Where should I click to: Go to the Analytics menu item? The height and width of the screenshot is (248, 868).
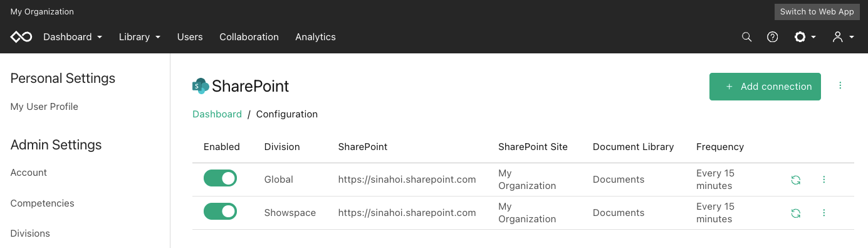315,37
